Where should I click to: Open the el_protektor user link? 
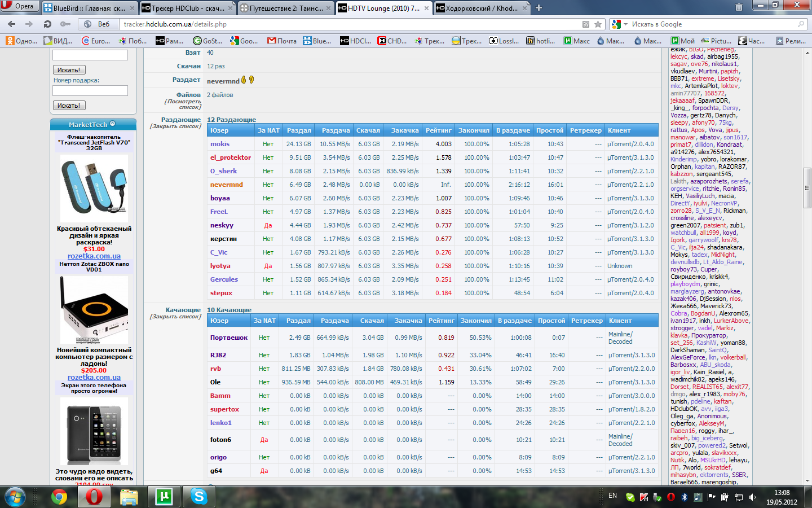[x=231, y=157]
